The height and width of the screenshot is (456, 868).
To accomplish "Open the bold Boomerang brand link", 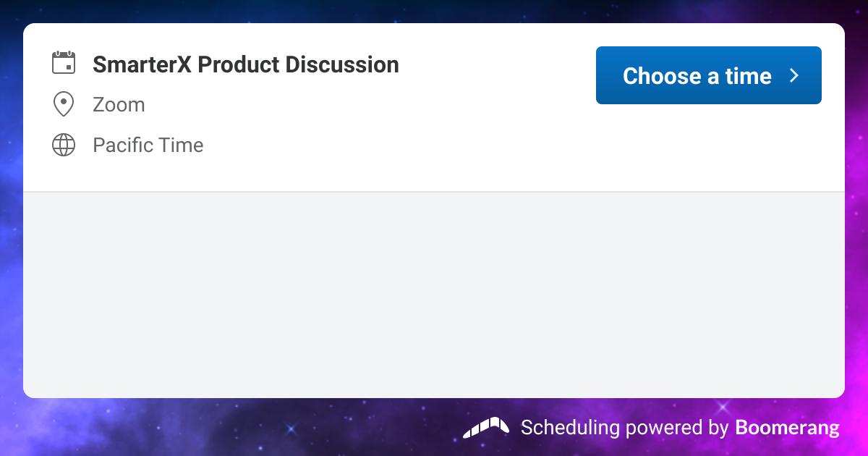I will [x=787, y=427].
